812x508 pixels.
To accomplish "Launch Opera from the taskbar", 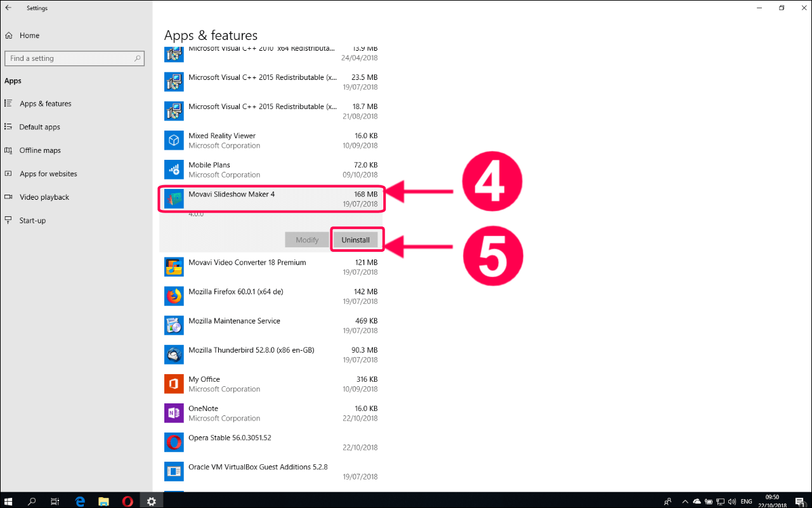I will click(128, 501).
